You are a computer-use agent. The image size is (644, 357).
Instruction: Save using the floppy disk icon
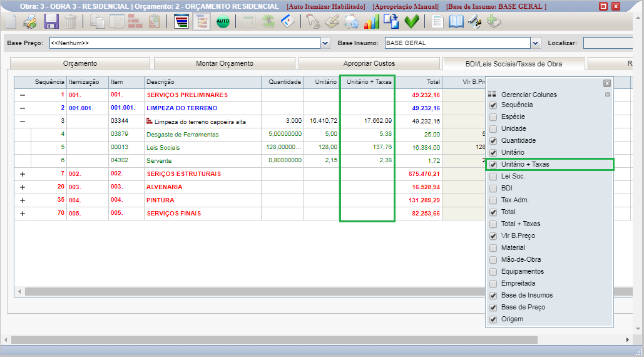51,21
